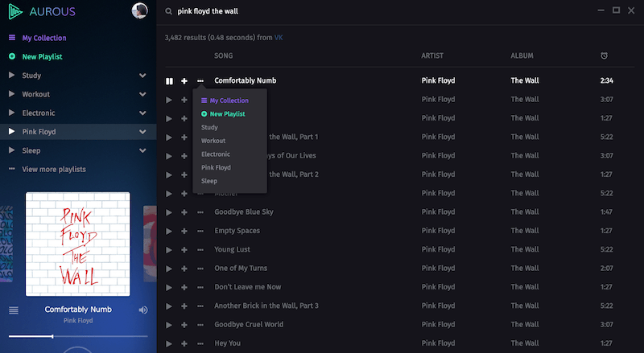
Task: Play the Young Lust track
Action: [x=169, y=250]
